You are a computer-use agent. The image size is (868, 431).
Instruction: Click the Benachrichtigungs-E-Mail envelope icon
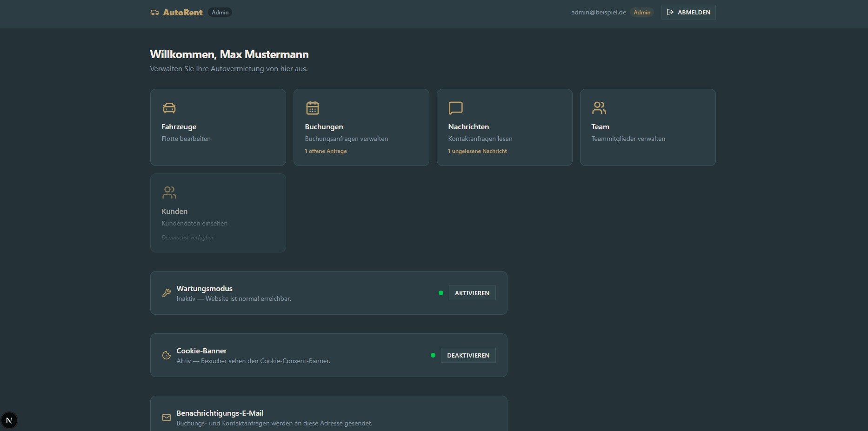(x=166, y=418)
